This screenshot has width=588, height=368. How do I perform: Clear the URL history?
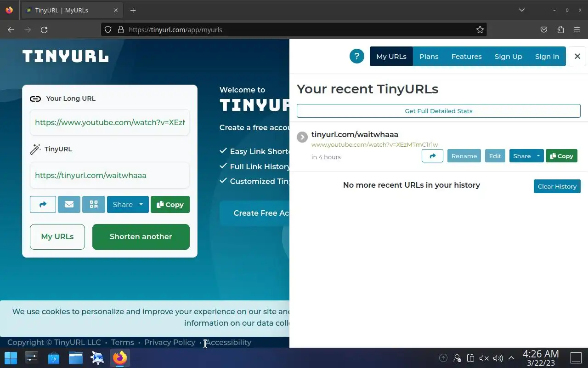click(x=557, y=186)
